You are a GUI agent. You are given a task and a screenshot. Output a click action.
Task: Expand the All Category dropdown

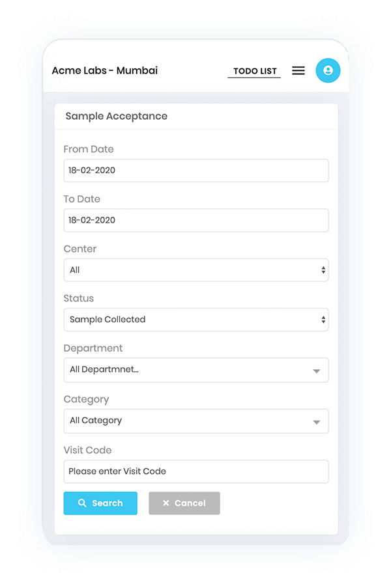coord(189,421)
